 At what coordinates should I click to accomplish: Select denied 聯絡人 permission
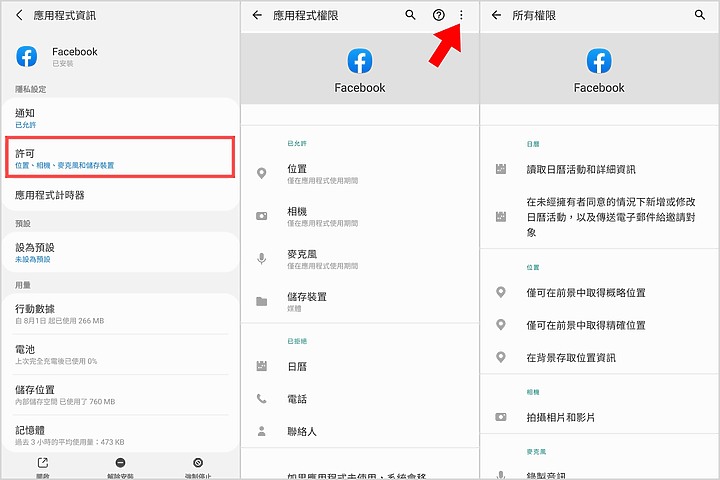[360, 431]
